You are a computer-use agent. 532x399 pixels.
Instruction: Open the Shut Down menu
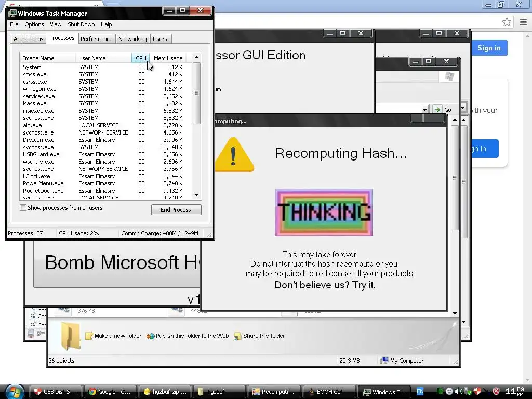point(81,24)
